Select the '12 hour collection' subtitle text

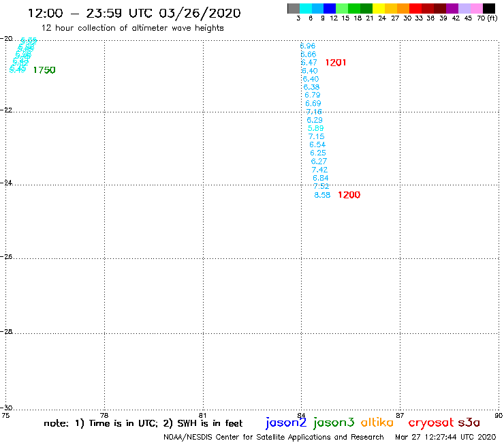tap(132, 28)
